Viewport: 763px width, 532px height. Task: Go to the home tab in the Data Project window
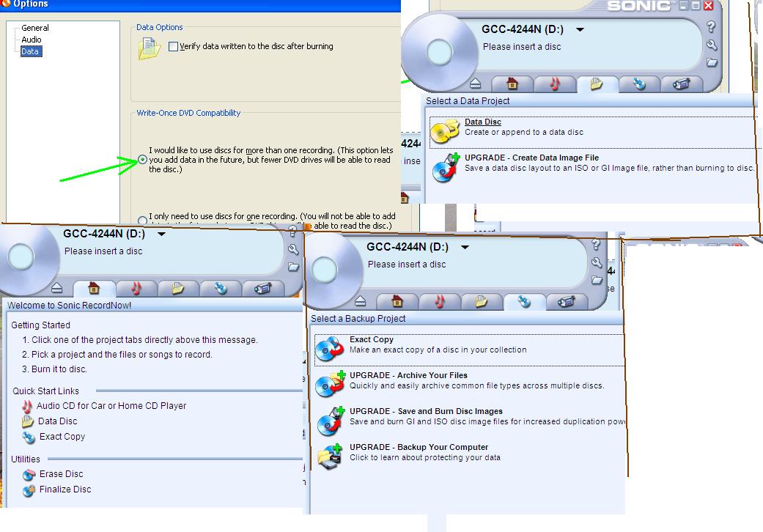tap(512, 84)
